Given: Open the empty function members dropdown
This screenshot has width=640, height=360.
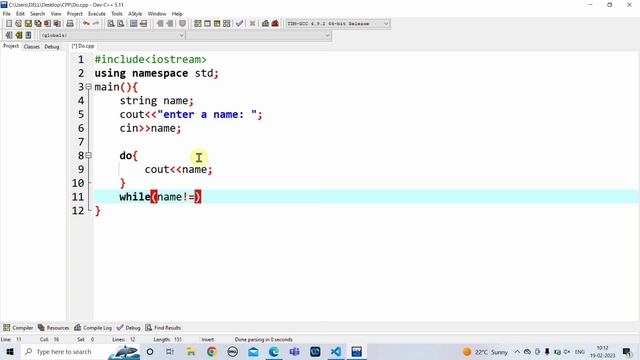Looking at the screenshot, I should [x=259, y=36].
